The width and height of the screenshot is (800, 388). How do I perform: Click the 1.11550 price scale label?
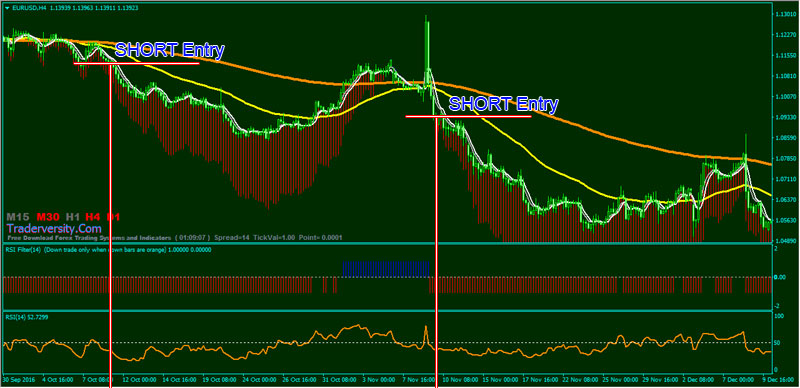(786, 55)
